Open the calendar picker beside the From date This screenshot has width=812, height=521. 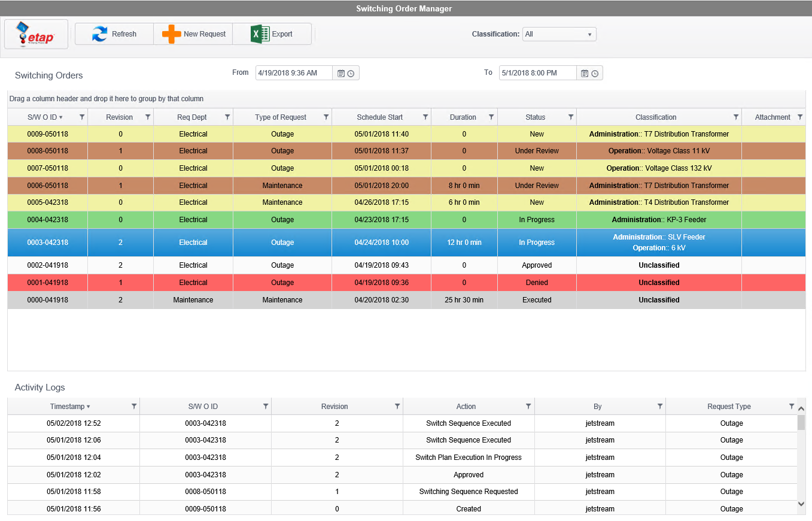[x=340, y=72]
